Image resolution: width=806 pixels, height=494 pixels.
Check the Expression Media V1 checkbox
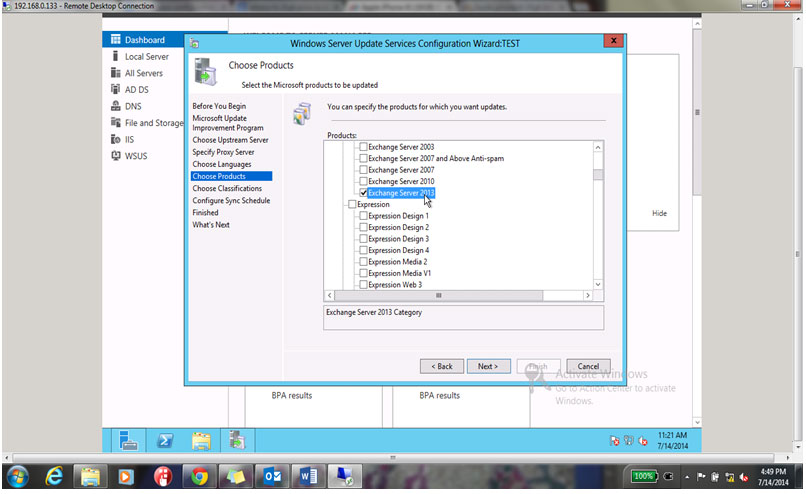tap(363, 273)
